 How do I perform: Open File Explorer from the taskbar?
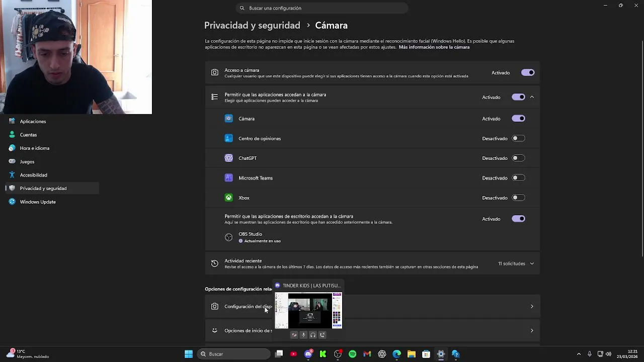coord(411,354)
